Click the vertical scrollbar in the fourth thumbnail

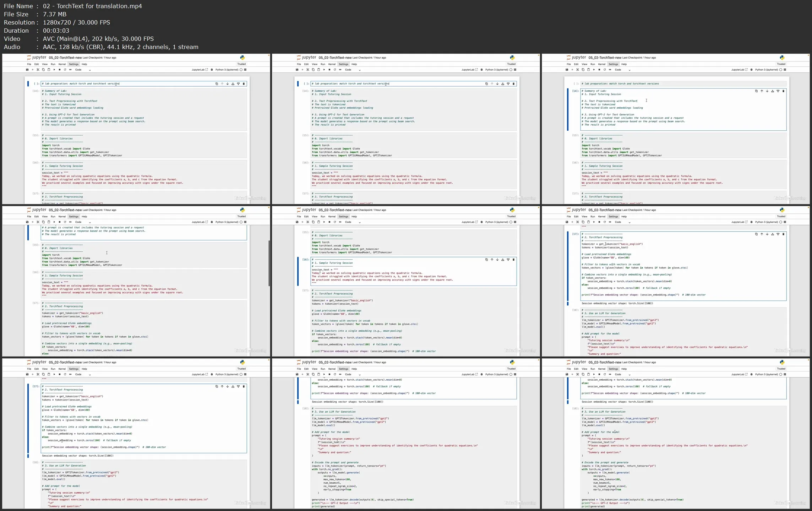pos(269,263)
